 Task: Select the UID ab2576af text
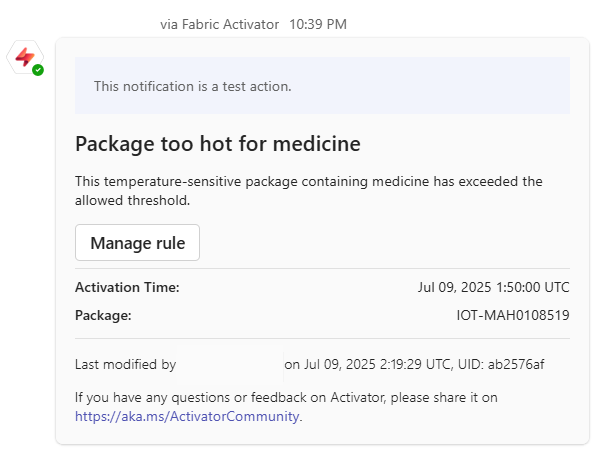click(501, 364)
